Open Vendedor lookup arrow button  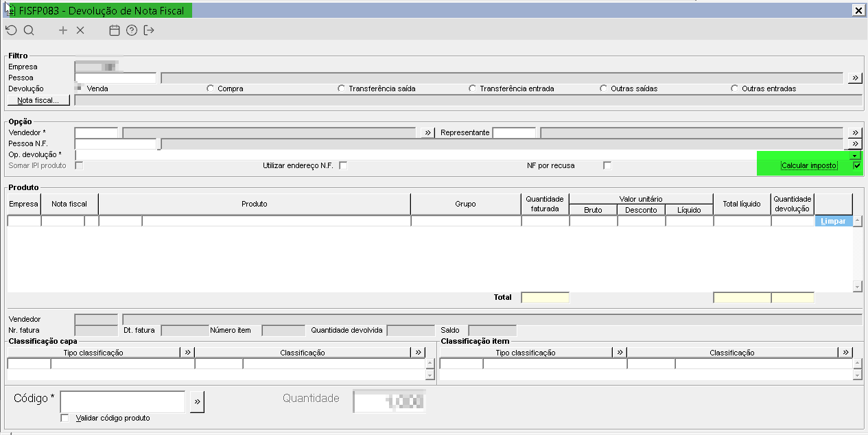428,132
